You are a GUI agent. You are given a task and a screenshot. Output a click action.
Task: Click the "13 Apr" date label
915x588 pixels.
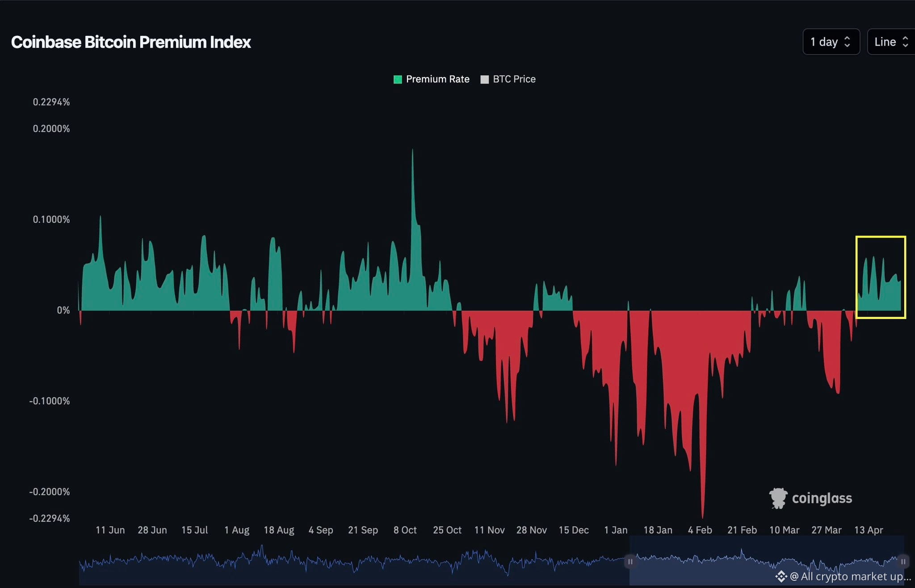click(x=869, y=530)
